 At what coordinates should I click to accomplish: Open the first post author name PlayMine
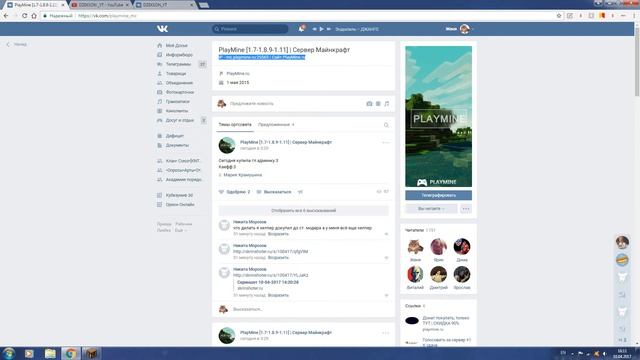click(x=286, y=142)
